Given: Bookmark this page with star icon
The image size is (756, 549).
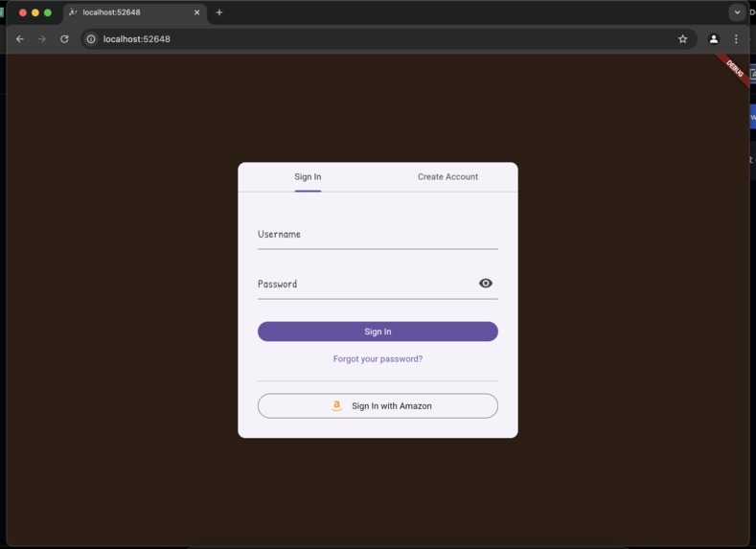Looking at the screenshot, I should click(x=683, y=39).
